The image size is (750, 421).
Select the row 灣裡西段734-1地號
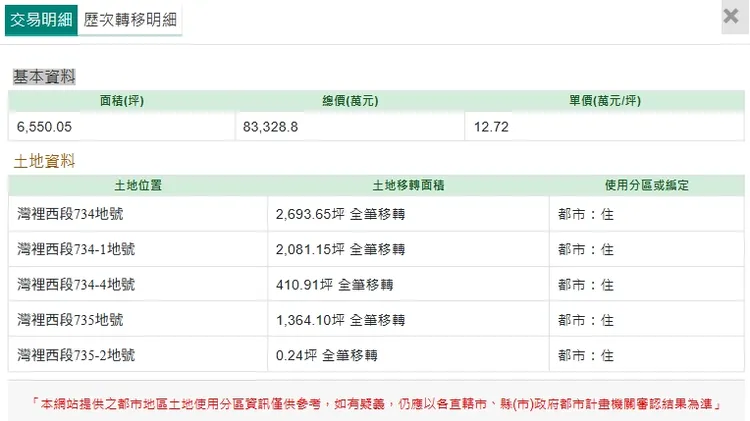click(376, 249)
